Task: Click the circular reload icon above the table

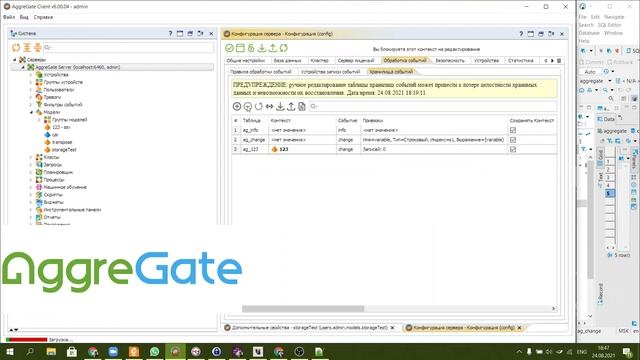Action: (259, 107)
